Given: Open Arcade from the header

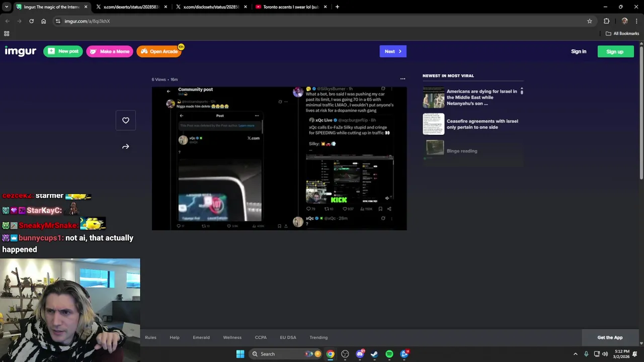Looking at the screenshot, I should pyautogui.click(x=159, y=51).
